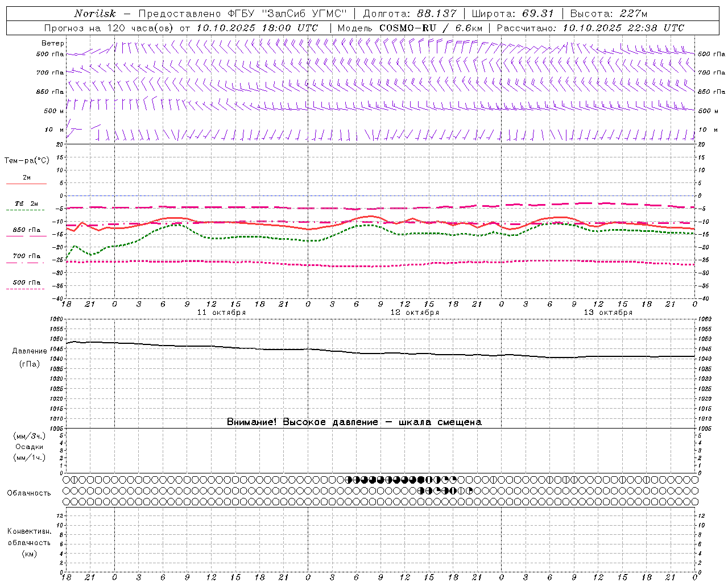Image resolution: width=728 pixels, height=582 pixels.
Task: Select the 700 гПа temperature legend entry
Action: 27,259
